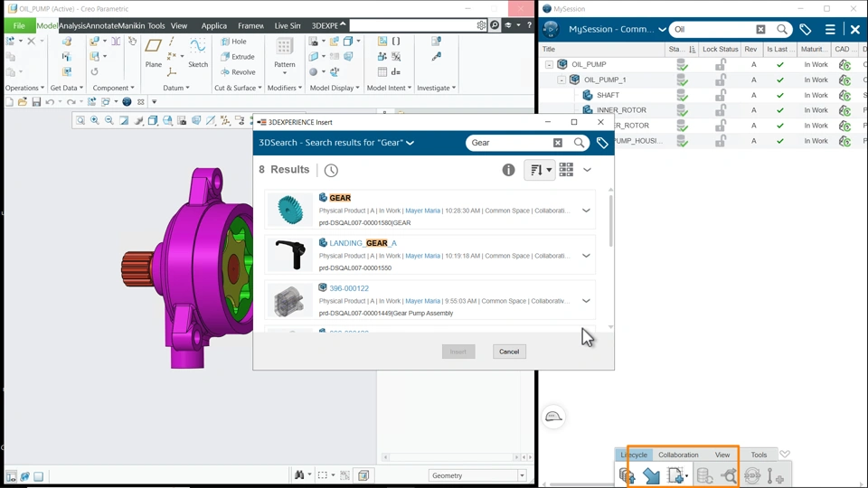Collapse the OIL_PUMP tree node
Viewport: 868px width, 488px height.
549,65
